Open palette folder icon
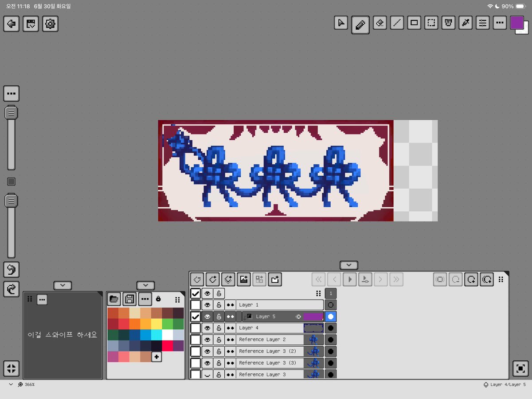This screenshot has width=532, height=399. [x=114, y=299]
